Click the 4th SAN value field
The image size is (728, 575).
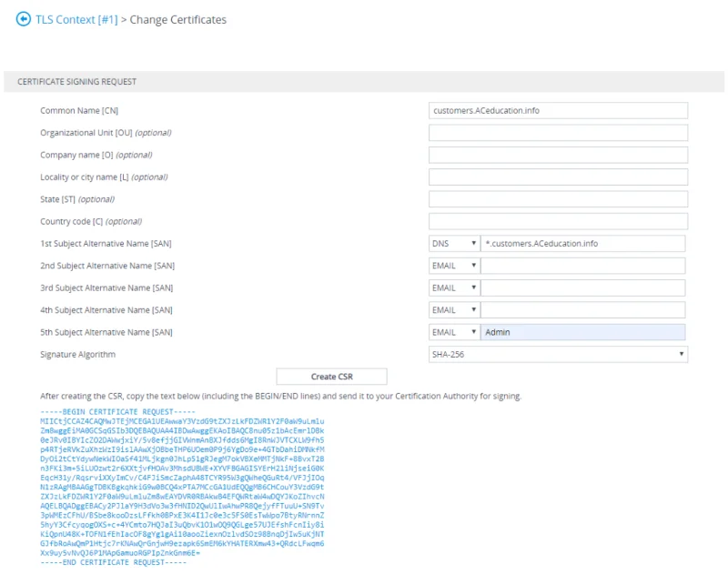click(x=582, y=310)
